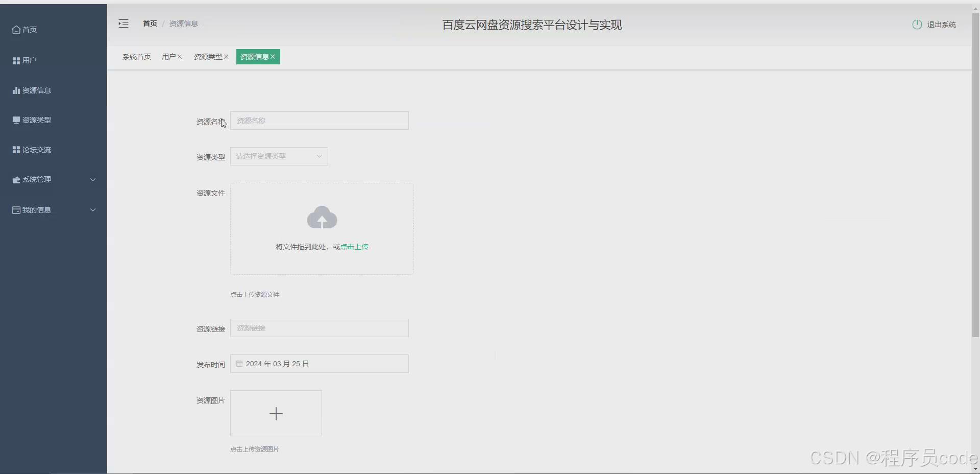The height and width of the screenshot is (474, 980).
Task: Click the 用户 grid icon in the sidebar
Action: click(x=16, y=60)
